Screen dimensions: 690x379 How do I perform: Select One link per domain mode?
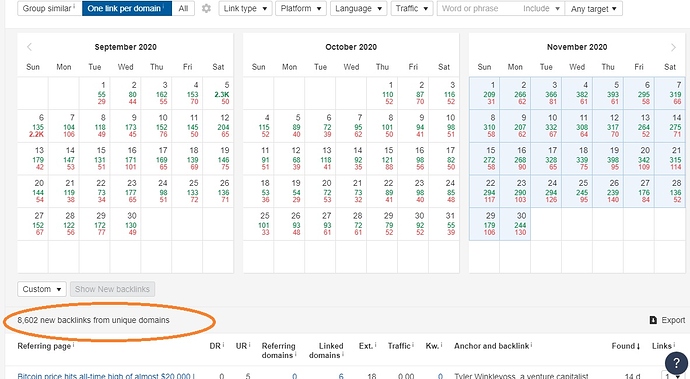(127, 8)
